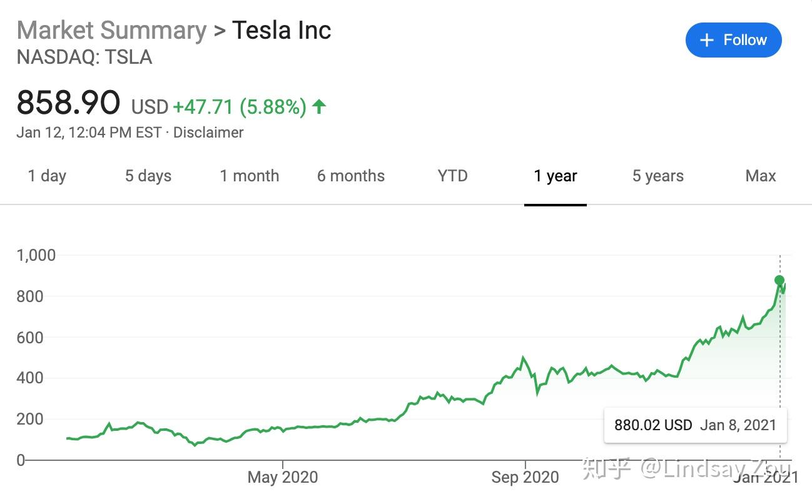This screenshot has width=812, height=504.
Task: Switch to the YTD tab
Action: tap(452, 176)
